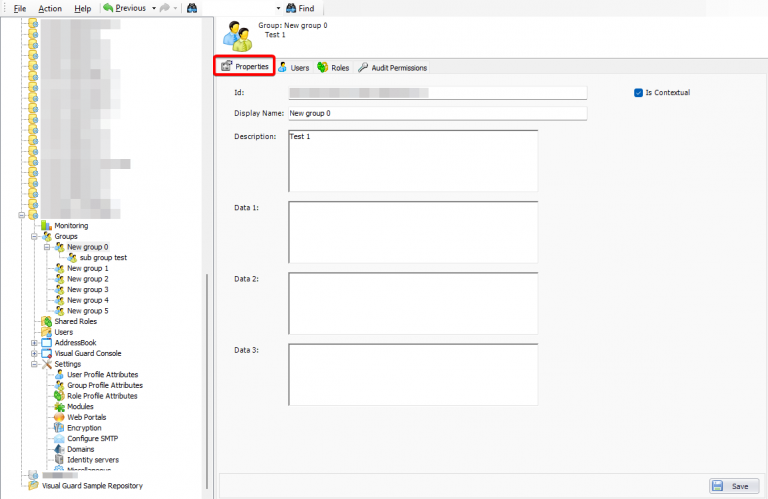Click the User Profile Attributes icon
The image size is (768, 499).
click(59, 375)
